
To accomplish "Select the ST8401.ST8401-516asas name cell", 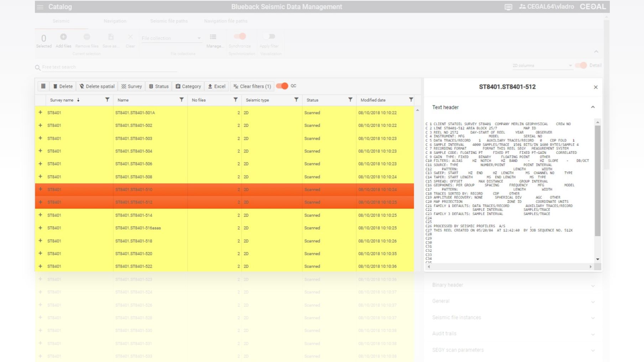I will coord(150,228).
